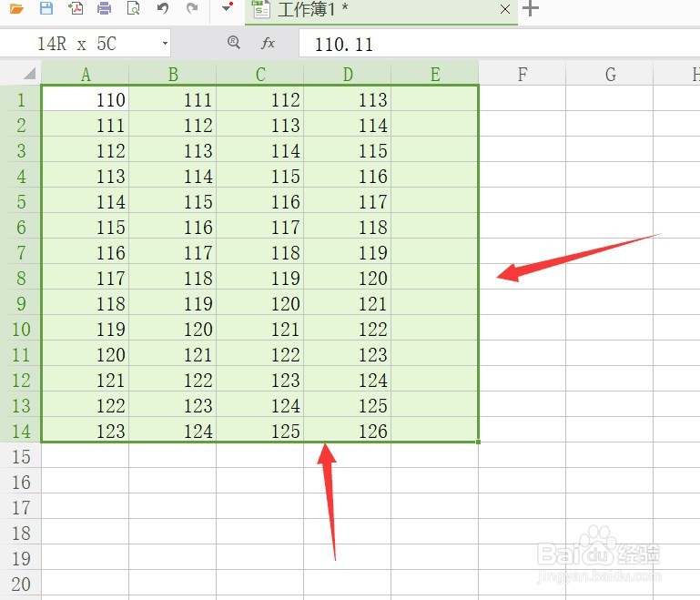Click empty cell F3
700x600 pixels.
pos(522,148)
